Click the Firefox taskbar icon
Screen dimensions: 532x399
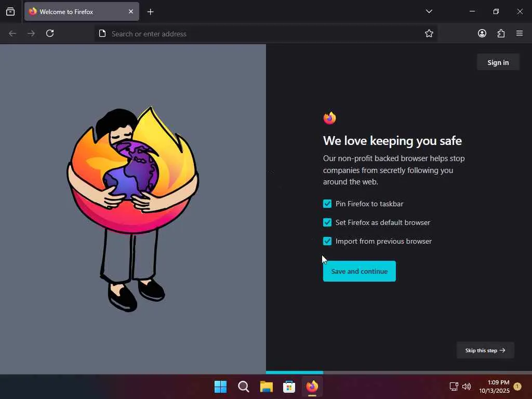coord(312,387)
